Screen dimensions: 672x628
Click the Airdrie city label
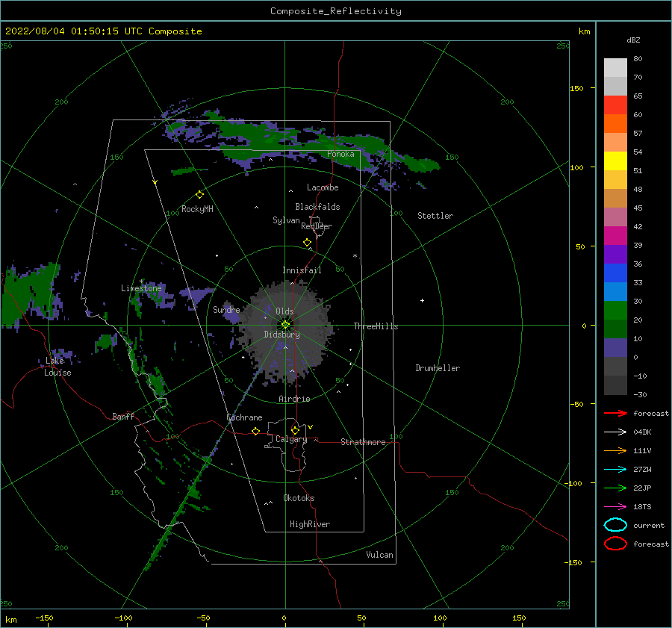(x=294, y=399)
